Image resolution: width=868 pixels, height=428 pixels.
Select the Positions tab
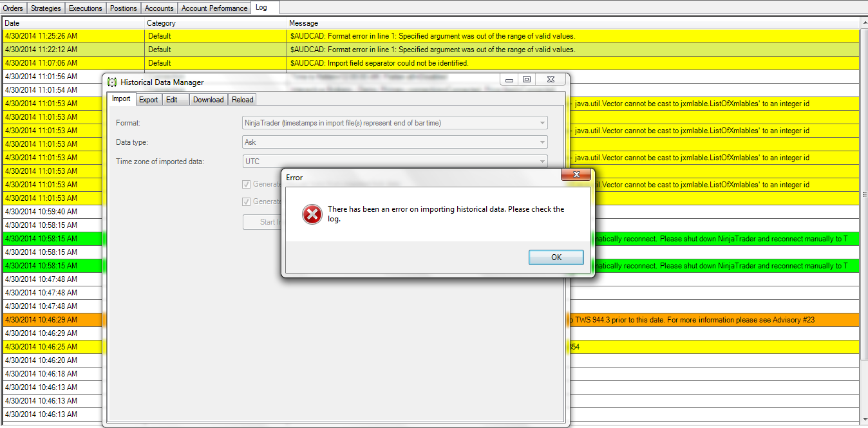(124, 8)
